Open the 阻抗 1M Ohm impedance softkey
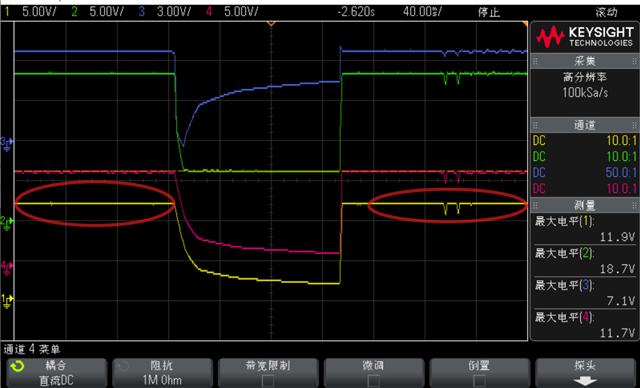The height and width of the screenshot is (388, 640). tap(162, 373)
